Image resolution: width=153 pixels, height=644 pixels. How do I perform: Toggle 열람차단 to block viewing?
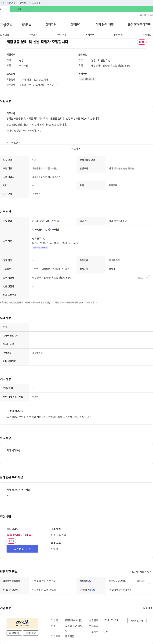click(31, 633)
